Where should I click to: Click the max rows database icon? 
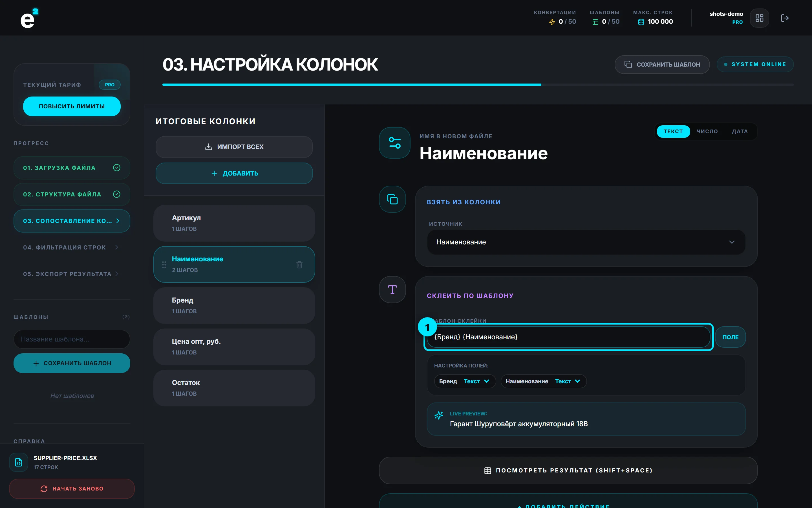[641, 22]
